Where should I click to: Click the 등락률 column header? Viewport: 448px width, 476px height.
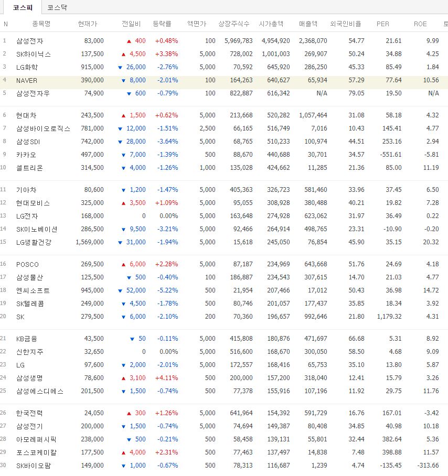point(162,24)
